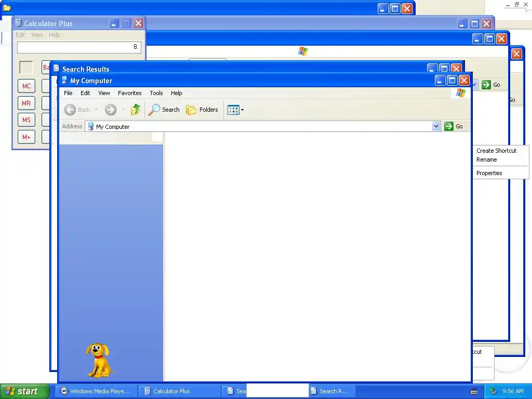The height and width of the screenshot is (399, 532).
Task: Open the Edit menu in Calculator Plus
Action: pos(20,35)
